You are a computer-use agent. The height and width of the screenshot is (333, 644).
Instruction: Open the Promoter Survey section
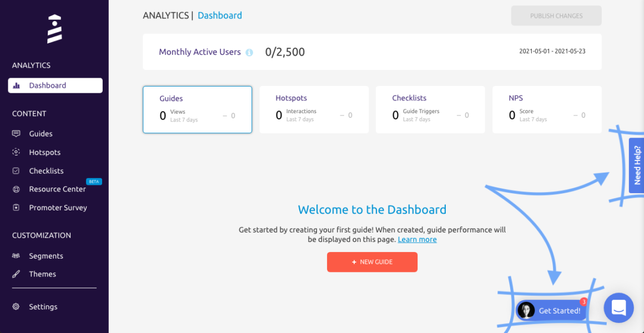pyautogui.click(x=58, y=208)
